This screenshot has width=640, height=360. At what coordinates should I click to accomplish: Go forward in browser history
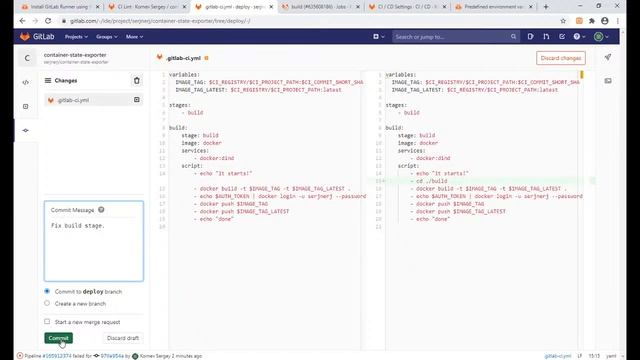[x=35, y=21]
